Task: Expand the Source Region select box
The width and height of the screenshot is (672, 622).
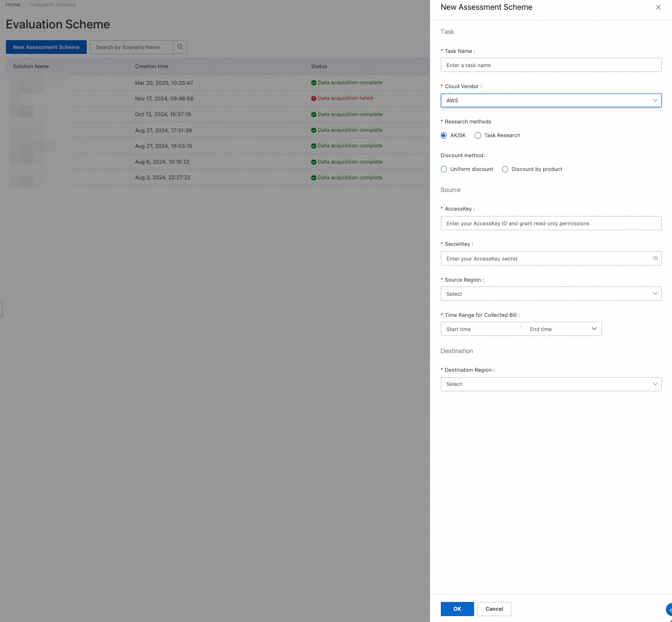Action: pos(551,294)
